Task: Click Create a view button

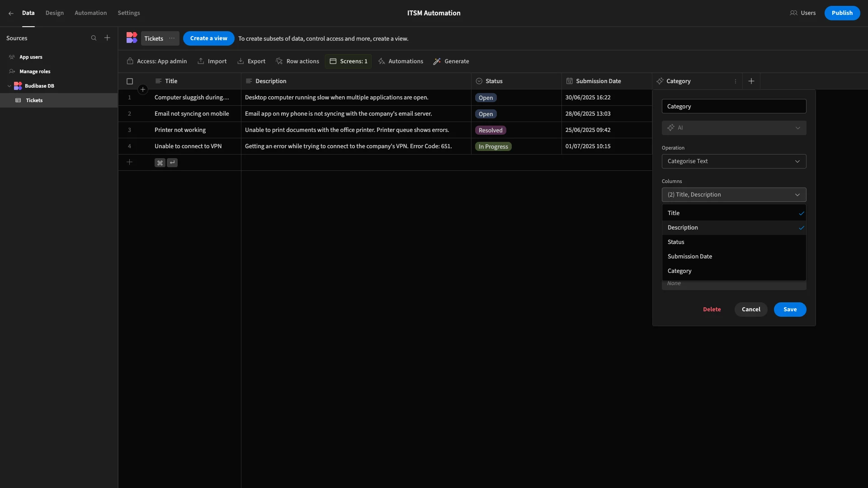Action: (208, 38)
